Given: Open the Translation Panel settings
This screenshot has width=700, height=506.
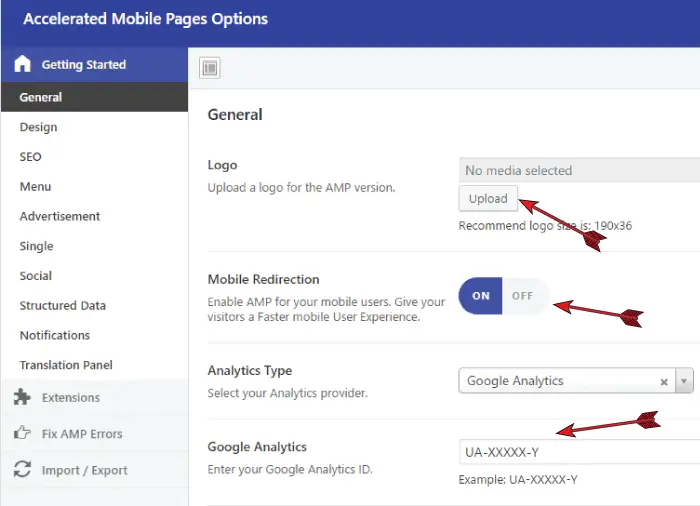Looking at the screenshot, I should pyautogui.click(x=95, y=365).
